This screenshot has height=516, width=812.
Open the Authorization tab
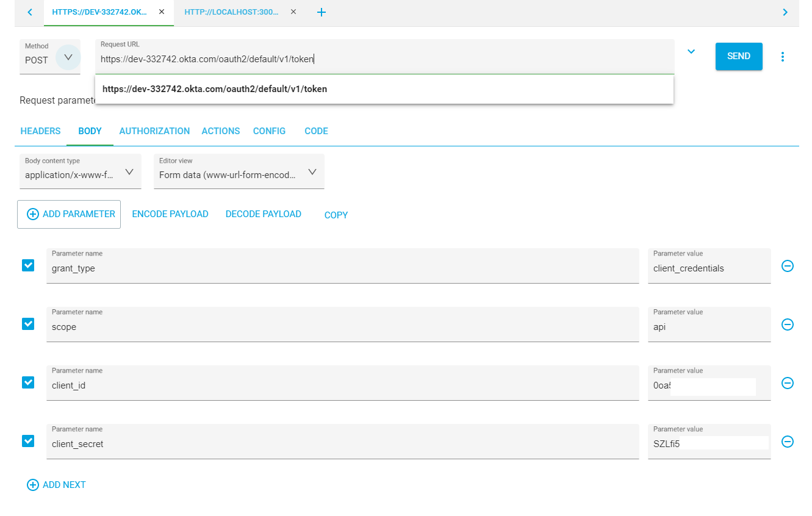[154, 131]
